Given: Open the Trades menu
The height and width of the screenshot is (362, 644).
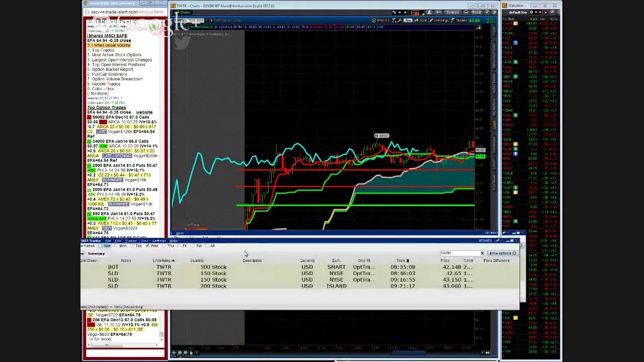Looking at the screenshot, I should point(131,241).
